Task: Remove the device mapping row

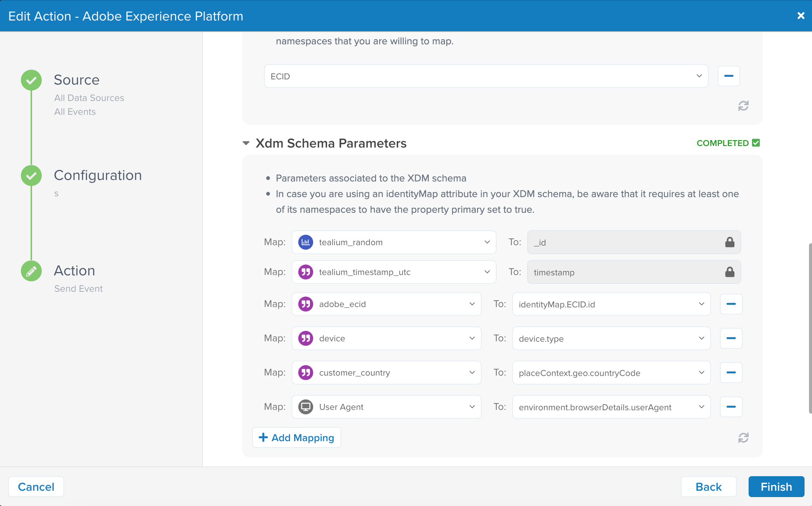Action: coord(731,338)
